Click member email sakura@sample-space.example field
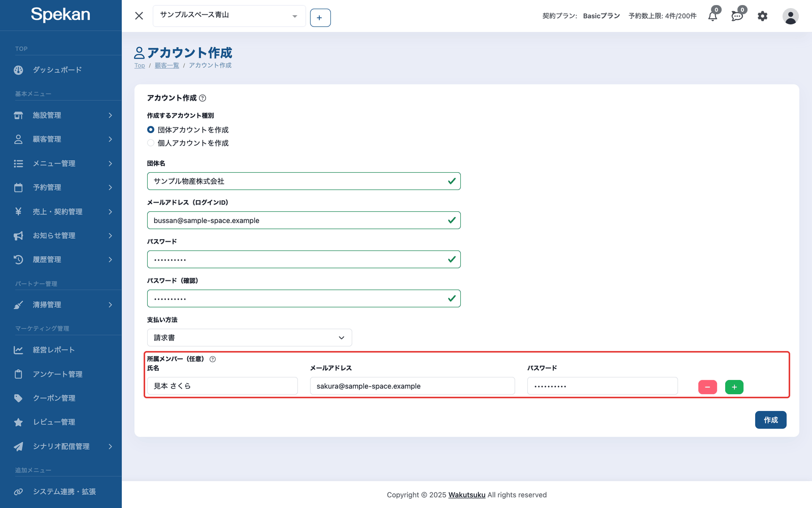 pyautogui.click(x=413, y=386)
